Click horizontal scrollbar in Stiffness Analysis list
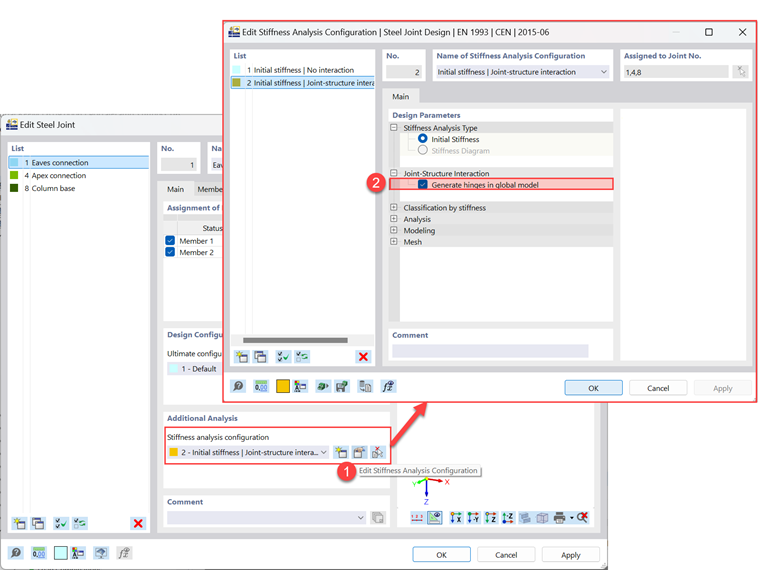The width and height of the screenshot is (760, 570). (295, 340)
